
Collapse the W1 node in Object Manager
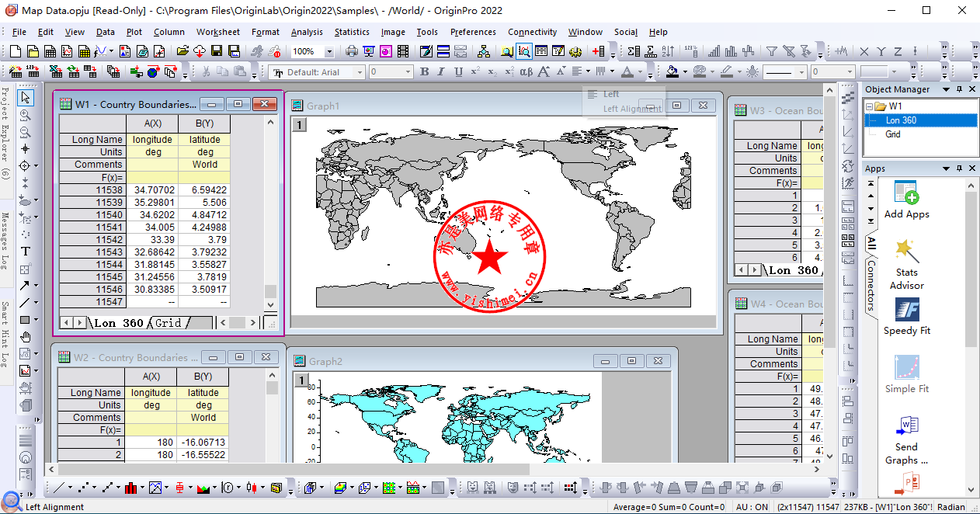coord(869,106)
